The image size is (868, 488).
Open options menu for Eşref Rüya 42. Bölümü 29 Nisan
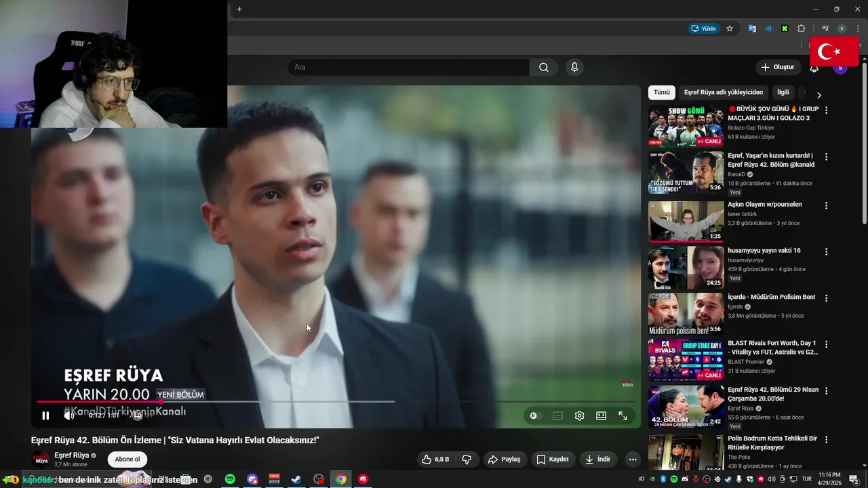(826, 391)
